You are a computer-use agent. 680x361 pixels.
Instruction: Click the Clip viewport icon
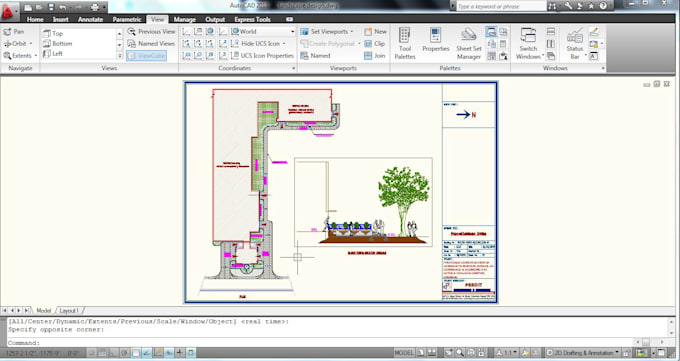(375, 43)
